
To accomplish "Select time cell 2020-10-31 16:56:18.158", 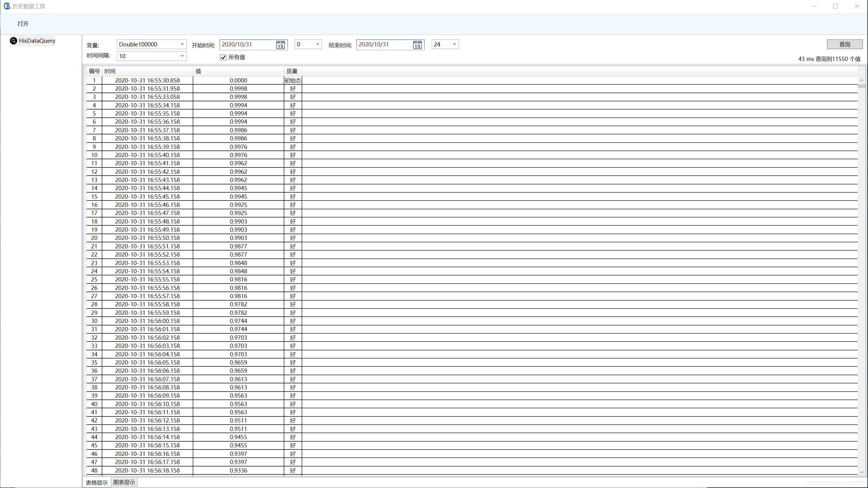I will [147, 470].
